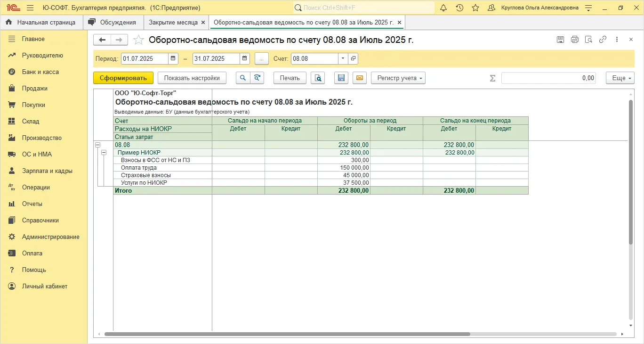Click the Печать button
The width and height of the screenshot is (644, 344).
pyautogui.click(x=290, y=78)
